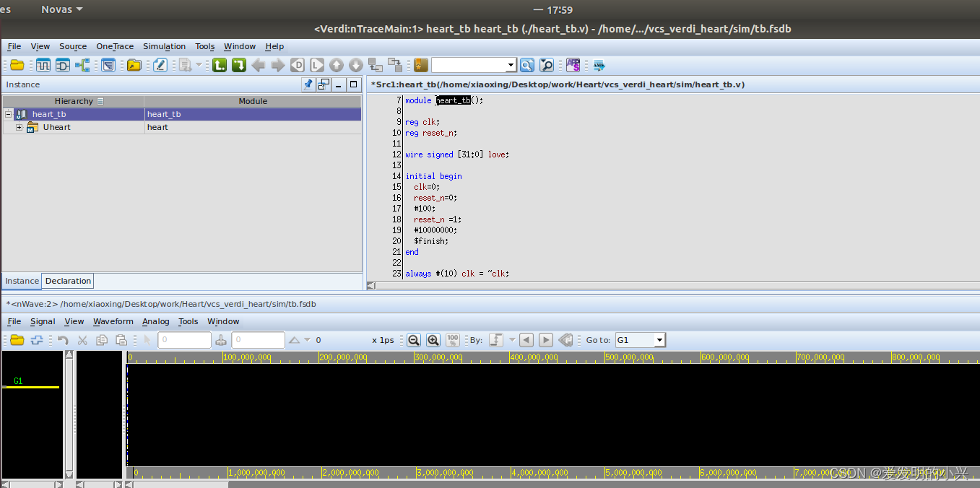
Task: Open the Go to G1 dropdown
Action: click(x=660, y=340)
